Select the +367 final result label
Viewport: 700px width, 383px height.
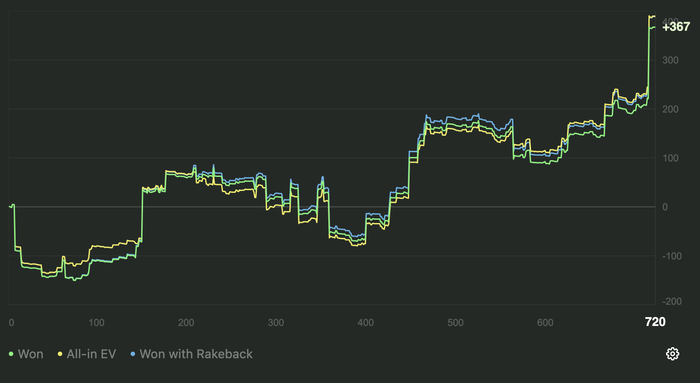coord(676,27)
